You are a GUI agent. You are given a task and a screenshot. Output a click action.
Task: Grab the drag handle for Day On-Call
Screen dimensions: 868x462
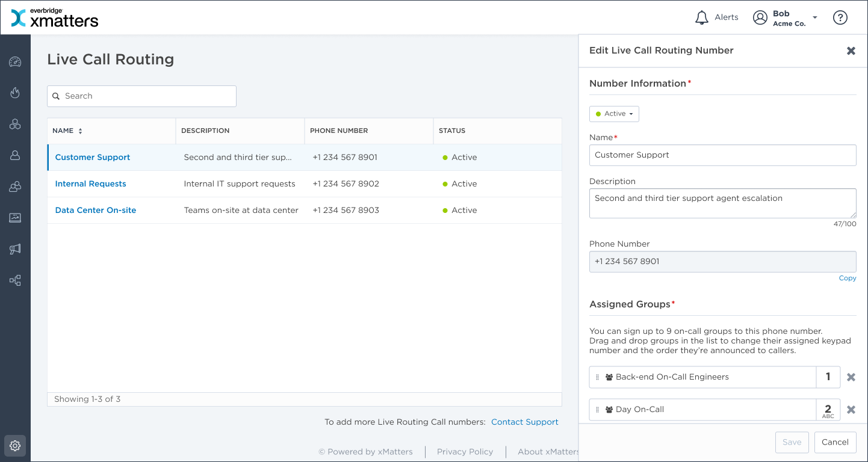[x=597, y=410]
